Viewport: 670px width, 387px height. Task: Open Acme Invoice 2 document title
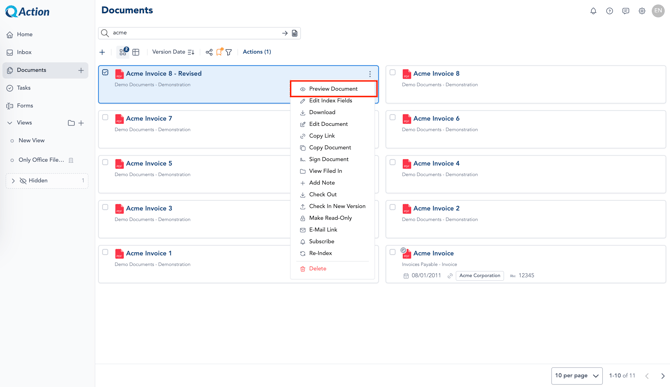click(436, 208)
